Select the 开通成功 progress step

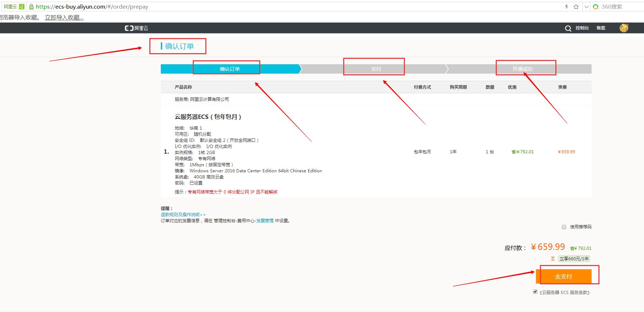[522, 69]
